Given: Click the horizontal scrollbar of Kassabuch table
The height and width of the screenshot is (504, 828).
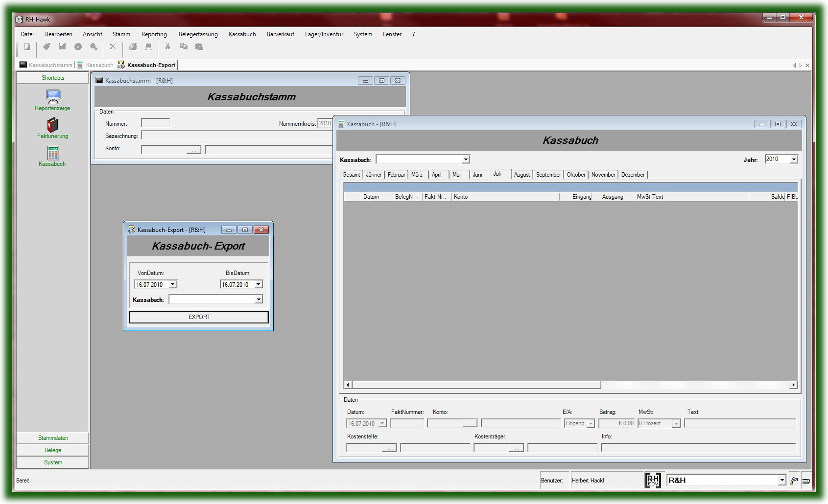Looking at the screenshot, I should [x=476, y=385].
